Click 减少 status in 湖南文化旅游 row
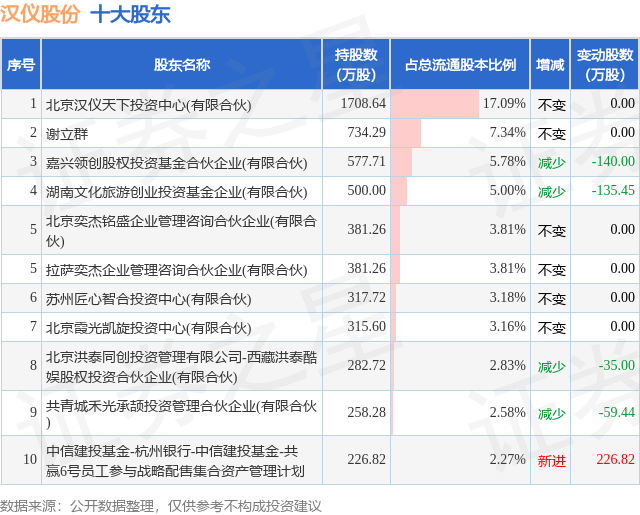This screenshot has height=515, width=640. pos(551,192)
